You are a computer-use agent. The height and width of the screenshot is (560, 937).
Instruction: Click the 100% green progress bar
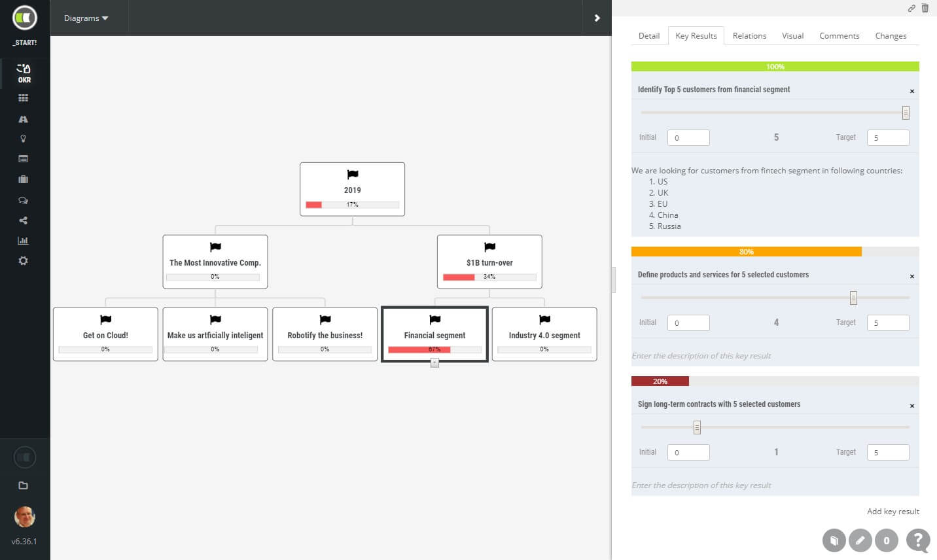(x=775, y=67)
